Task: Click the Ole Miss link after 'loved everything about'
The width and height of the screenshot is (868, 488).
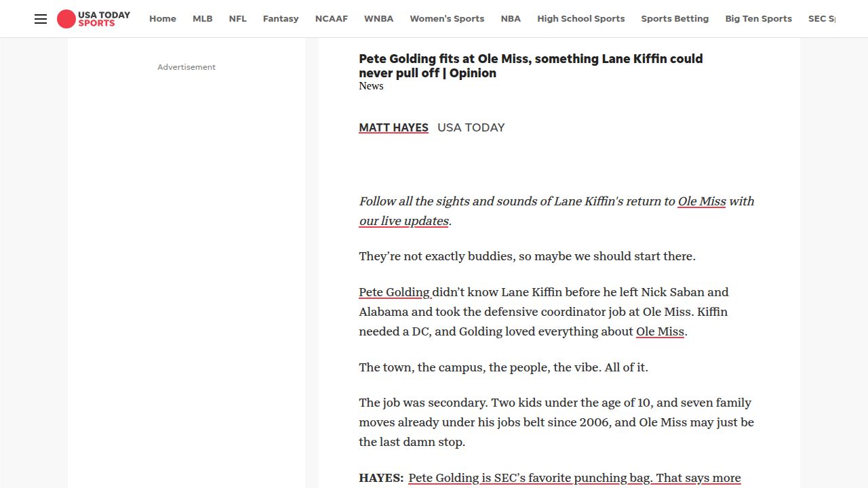Action: pos(660,331)
